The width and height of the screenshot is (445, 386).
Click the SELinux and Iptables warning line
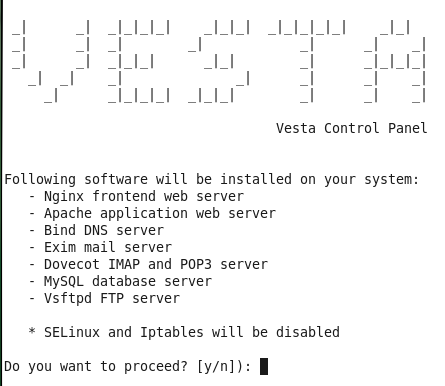point(184,332)
